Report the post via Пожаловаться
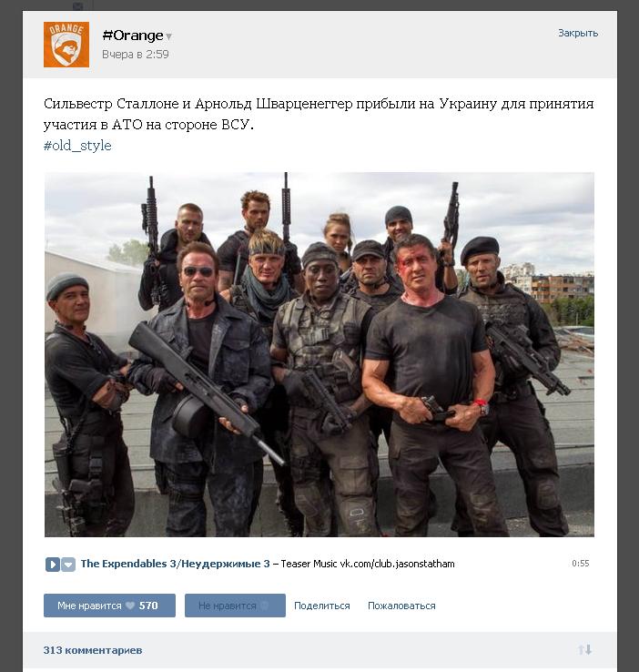The image size is (639, 672). (401, 606)
